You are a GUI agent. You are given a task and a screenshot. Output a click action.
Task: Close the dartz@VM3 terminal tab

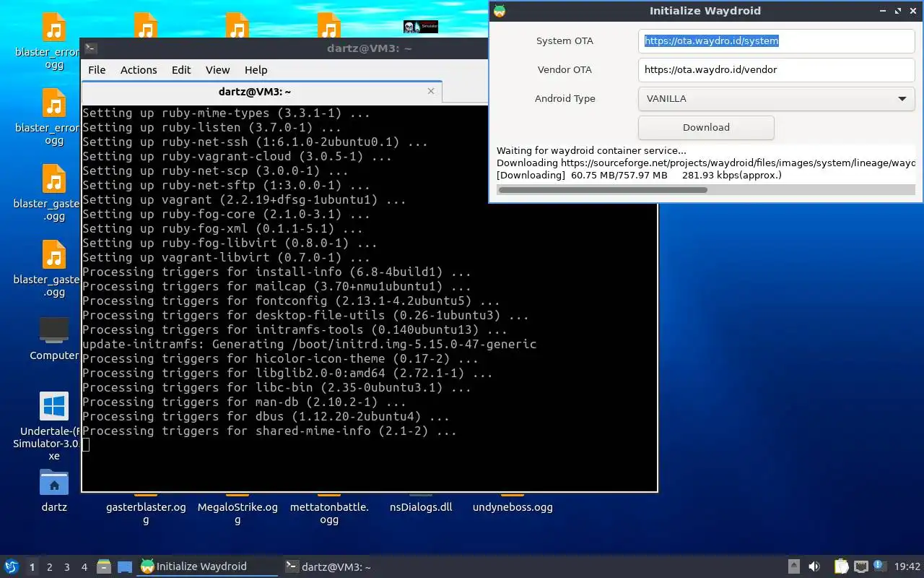431,91
